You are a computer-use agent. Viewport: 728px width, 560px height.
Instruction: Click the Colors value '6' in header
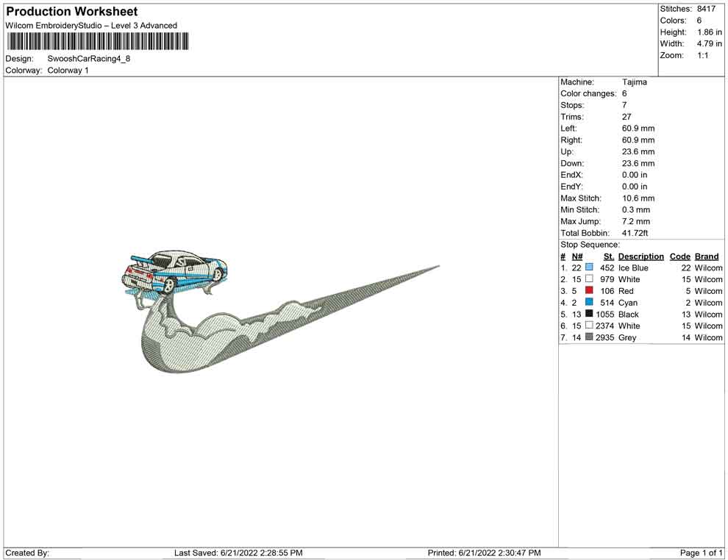coord(699,21)
